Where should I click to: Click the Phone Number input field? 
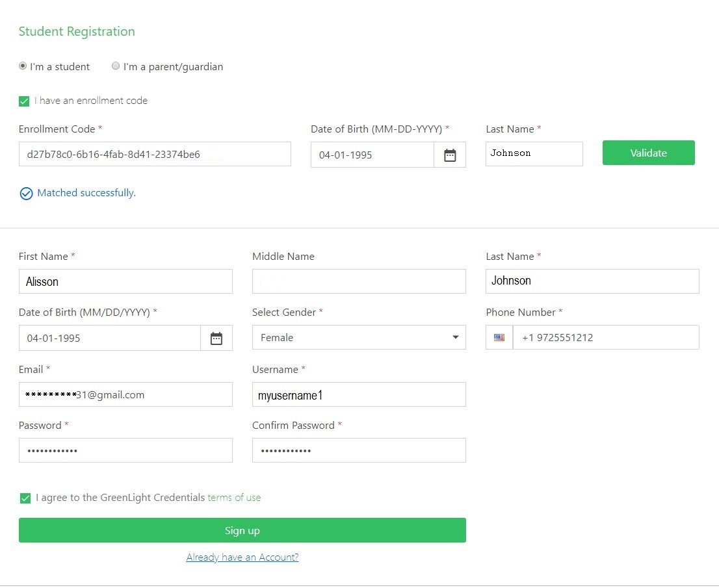(x=605, y=338)
